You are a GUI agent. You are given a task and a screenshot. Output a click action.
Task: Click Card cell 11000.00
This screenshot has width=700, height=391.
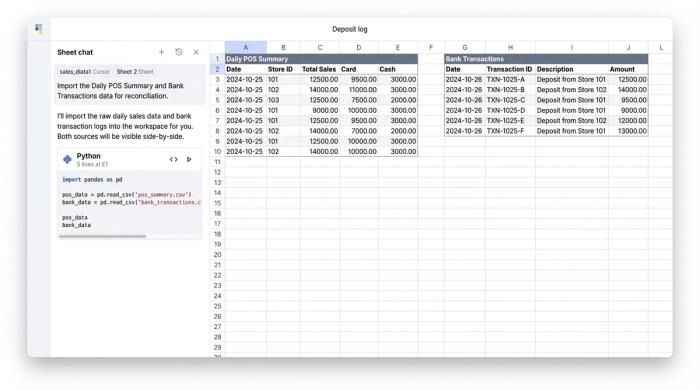coord(358,90)
